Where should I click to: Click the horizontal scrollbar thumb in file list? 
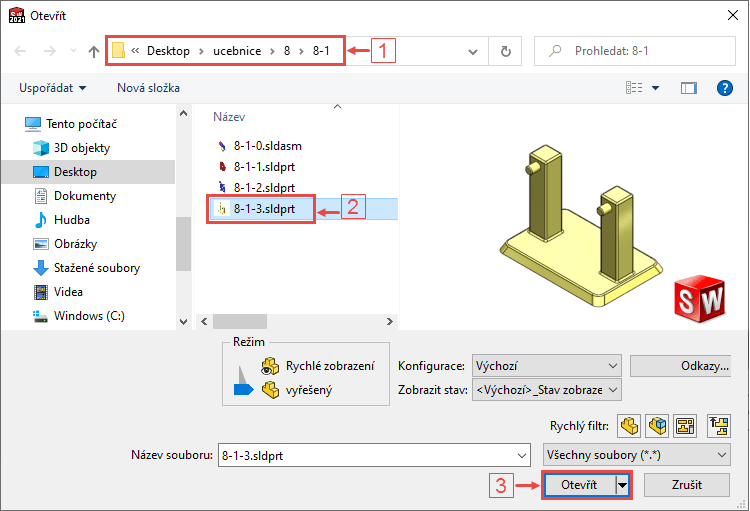pyautogui.click(x=240, y=322)
